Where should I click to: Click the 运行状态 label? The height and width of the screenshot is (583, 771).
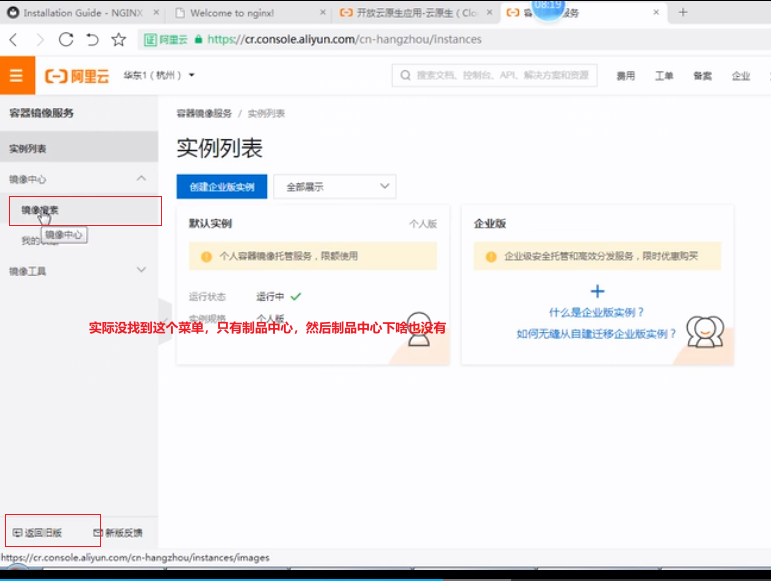point(207,296)
